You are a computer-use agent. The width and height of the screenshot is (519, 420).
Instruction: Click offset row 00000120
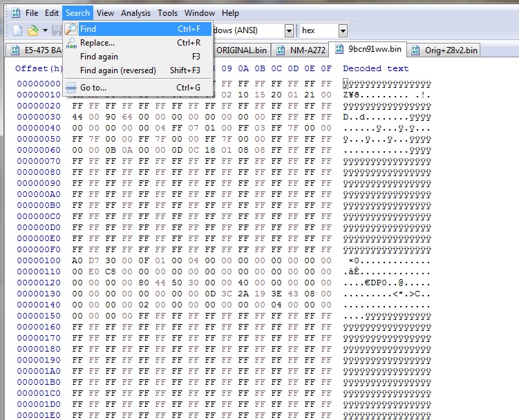click(39, 283)
